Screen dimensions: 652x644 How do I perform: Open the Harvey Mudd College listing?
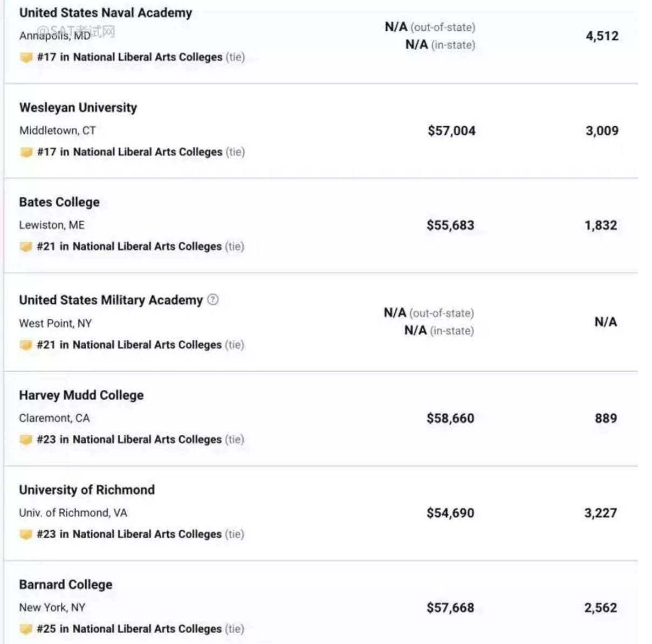click(81, 395)
